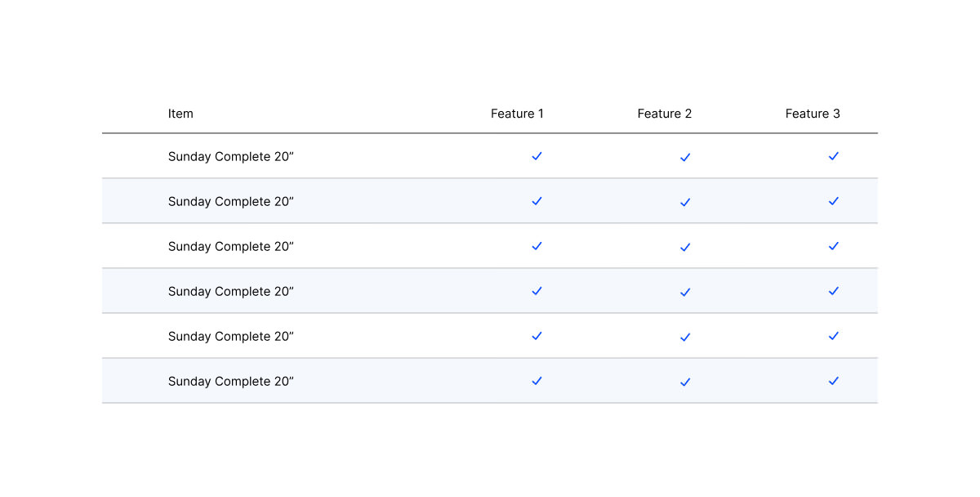Viewport: 980px width, 497px height.
Task: Select the Feature 3 column header
Action: pyautogui.click(x=813, y=114)
